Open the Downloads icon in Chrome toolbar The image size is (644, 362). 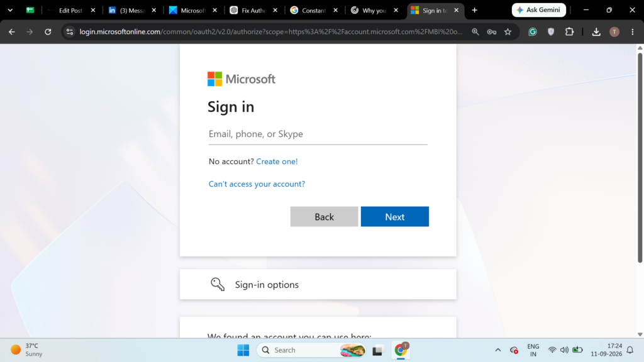click(596, 31)
